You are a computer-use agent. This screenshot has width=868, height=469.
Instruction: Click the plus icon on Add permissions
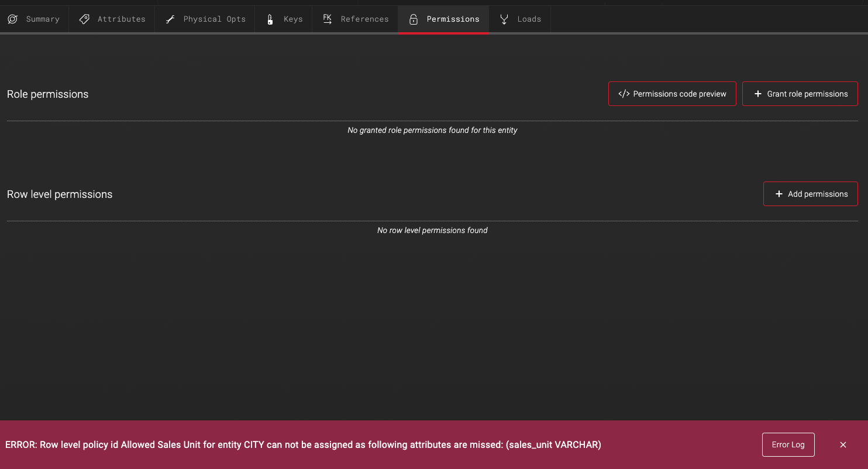coord(779,193)
